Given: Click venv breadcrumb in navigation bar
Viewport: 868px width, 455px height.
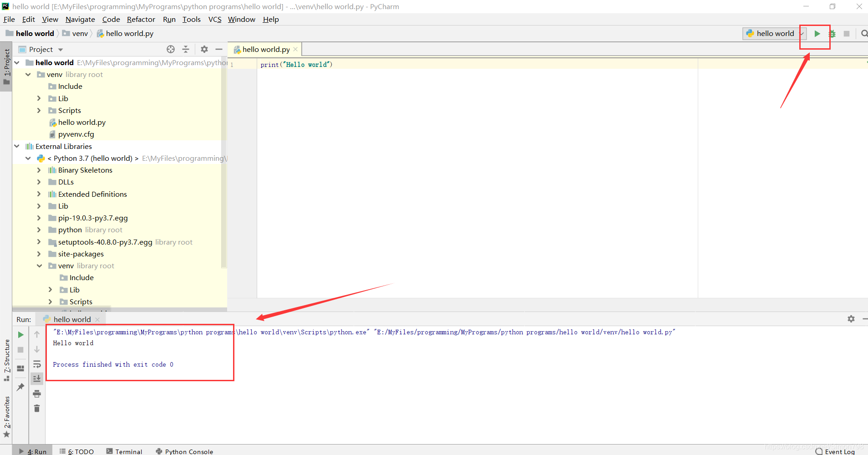Looking at the screenshot, I should pos(75,33).
